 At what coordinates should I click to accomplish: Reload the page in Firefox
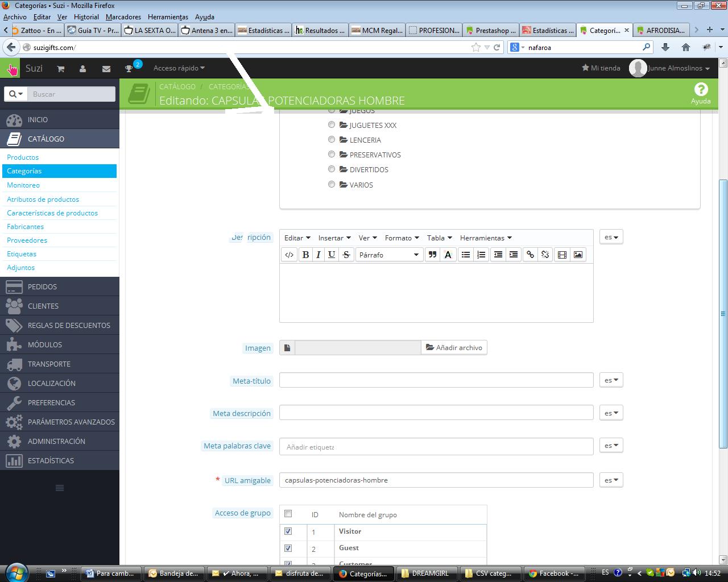tap(497, 47)
